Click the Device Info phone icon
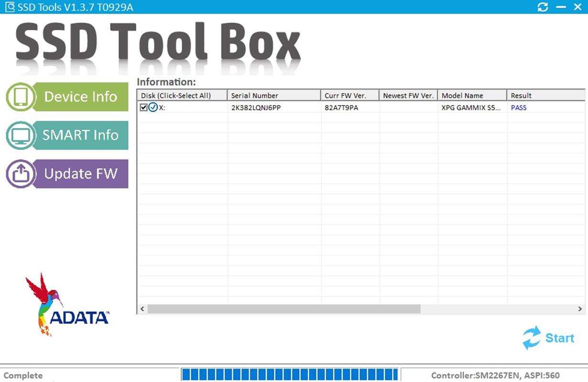588x382 pixels. 21,97
